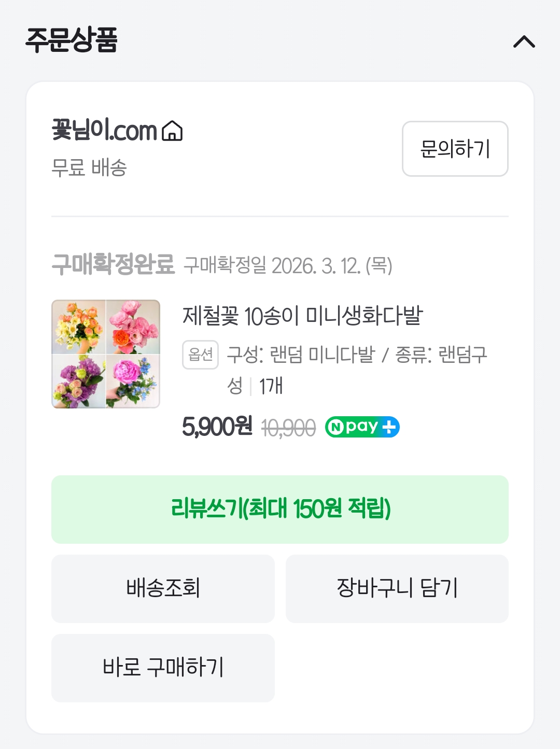This screenshot has width=560, height=749.
Task: Write a review via 리뷰쓰기 button
Action: [280, 509]
